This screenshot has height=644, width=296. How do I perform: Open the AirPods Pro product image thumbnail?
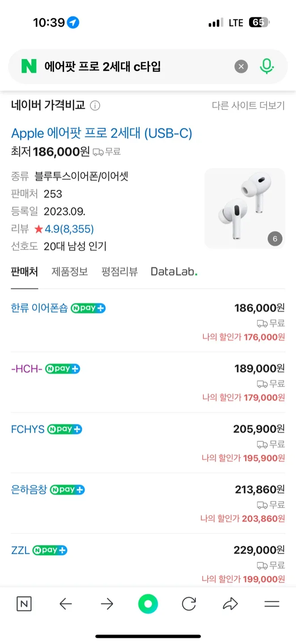point(245,208)
